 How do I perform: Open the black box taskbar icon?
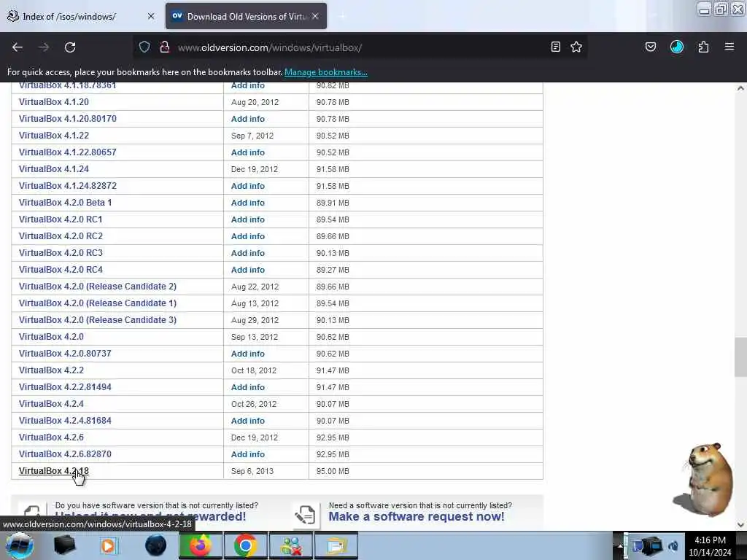(64, 545)
